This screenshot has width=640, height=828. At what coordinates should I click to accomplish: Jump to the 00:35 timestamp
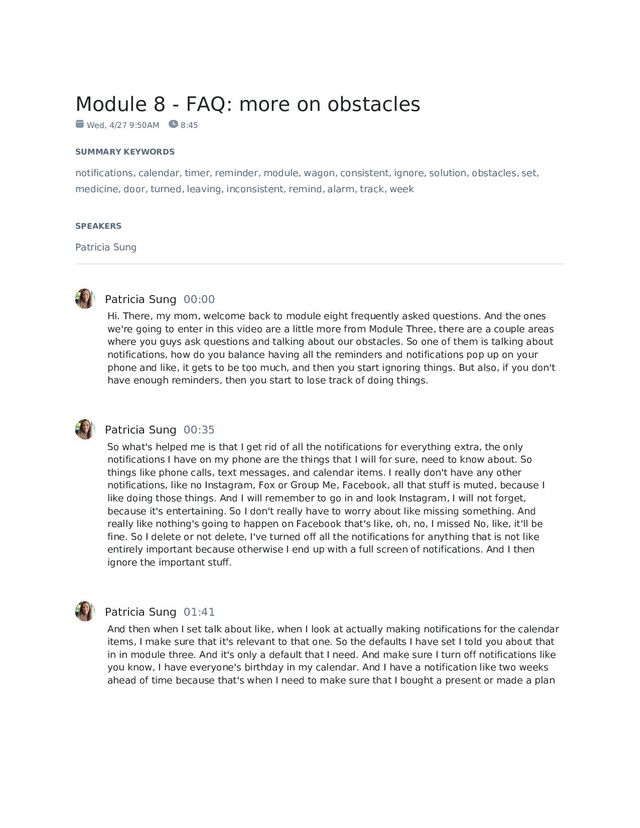click(x=199, y=430)
